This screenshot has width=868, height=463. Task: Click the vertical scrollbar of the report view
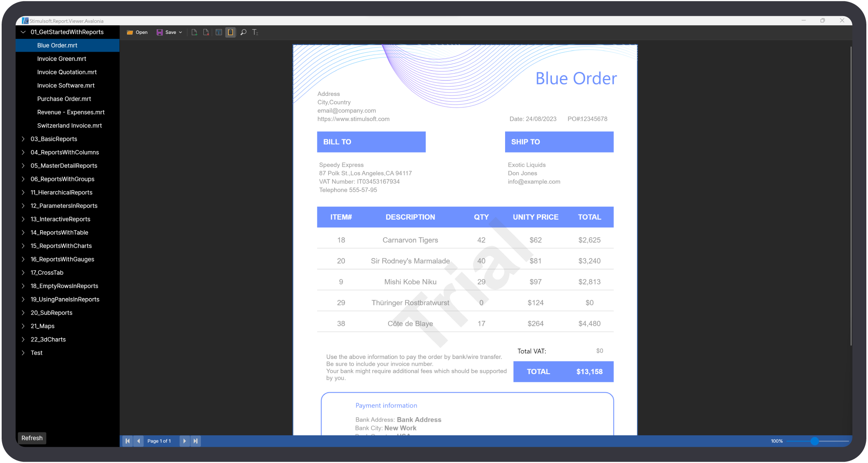[851, 196]
